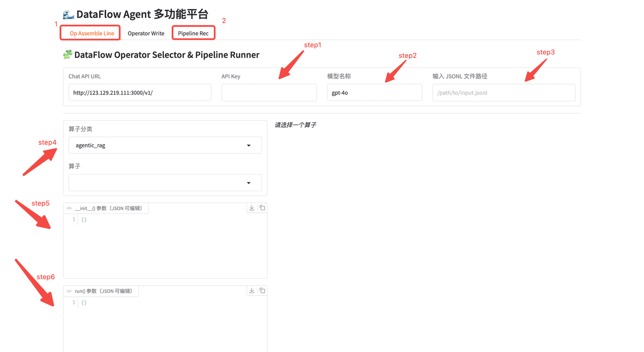Open the empty 算子 dropdown
Image resolution: width=644 pixels, height=352 pixels.
click(x=165, y=183)
